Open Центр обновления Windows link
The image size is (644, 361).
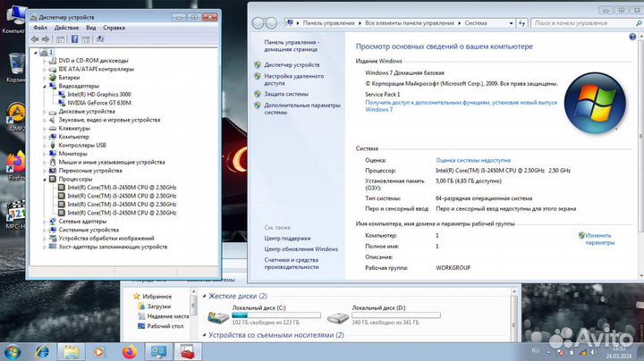tap(301, 249)
